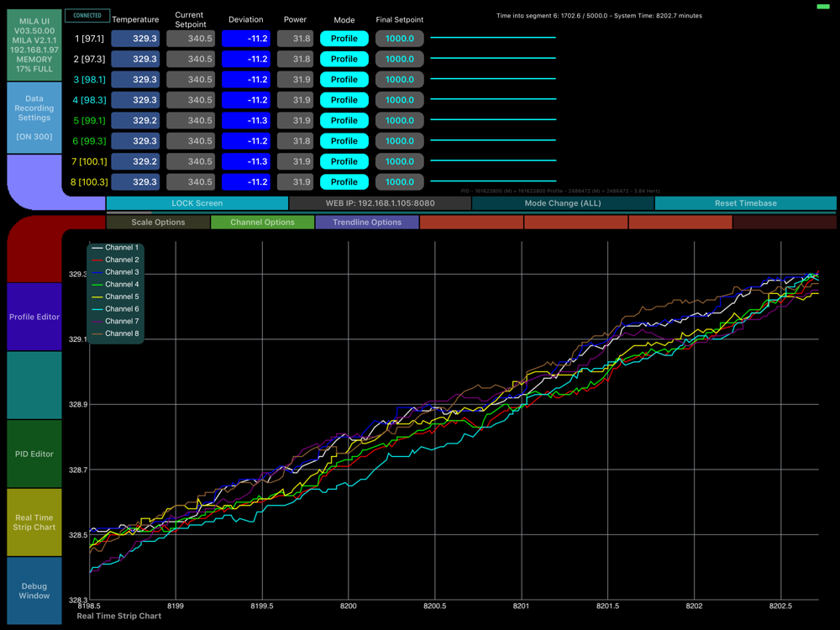Open Channel Options

pyautogui.click(x=262, y=223)
